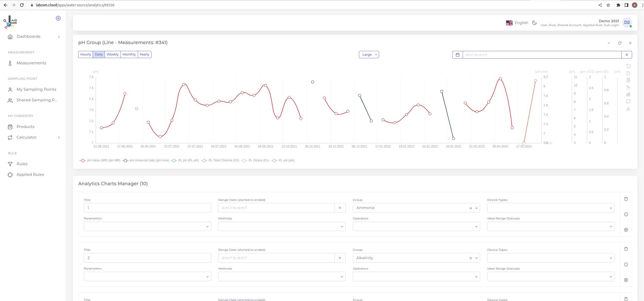Open Device Types dropdown for chart 1
This screenshot has height=301, width=644.
pos(551,208)
